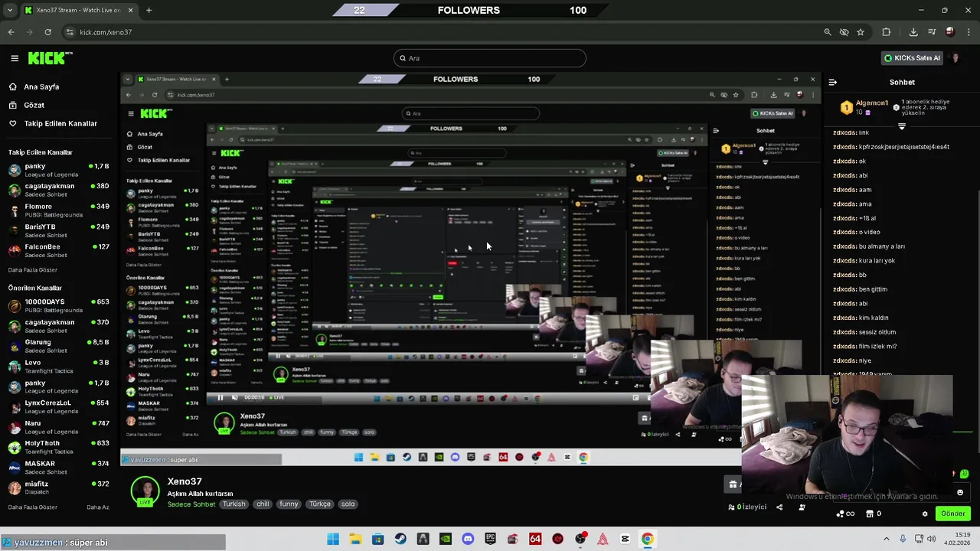This screenshot has height=551, width=980.
Task: Open media controls icon in Chrome
Action: tap(932, 32)
